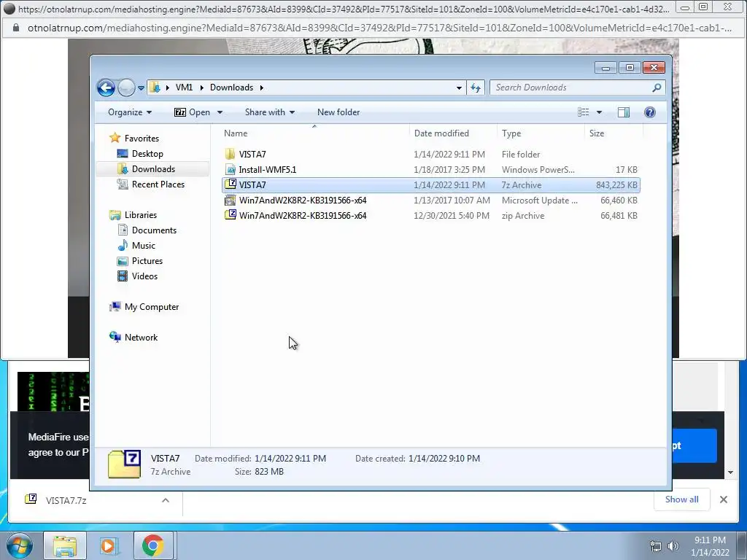Click the 843,225 KB size cell
The height and width of the screenshot is (560, 747).
[616, 184]
